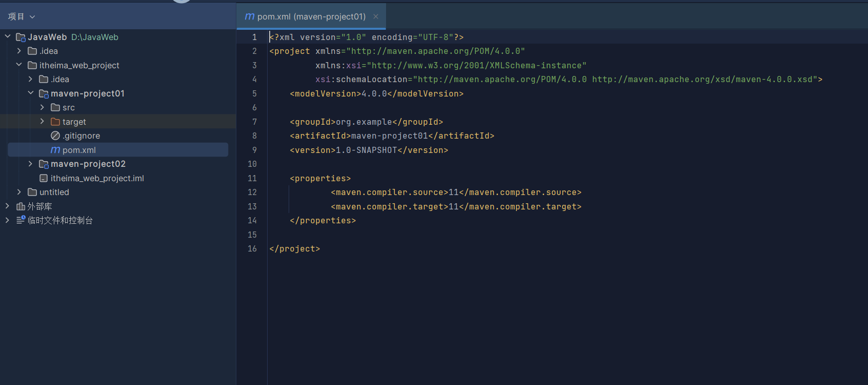Click the 临时文件和控制台 scratches icon
The image size is (868, 385).
pyautogui.click(x=21, y=220)
